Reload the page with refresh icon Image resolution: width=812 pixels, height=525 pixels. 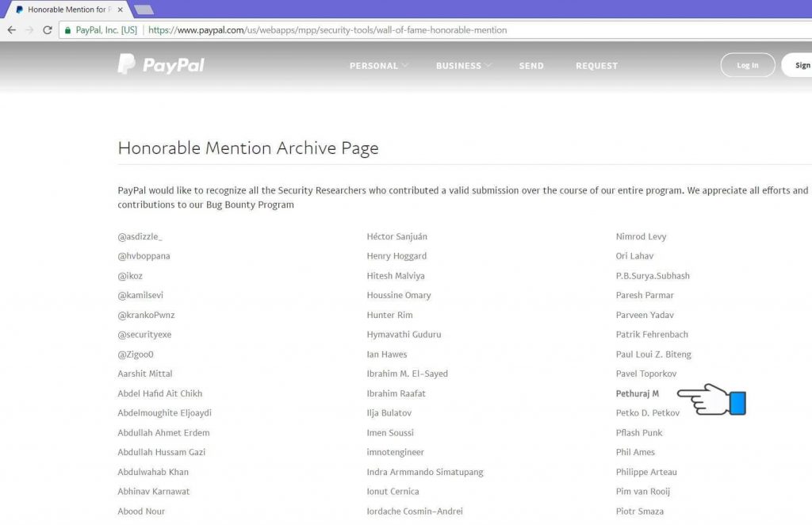47,30
